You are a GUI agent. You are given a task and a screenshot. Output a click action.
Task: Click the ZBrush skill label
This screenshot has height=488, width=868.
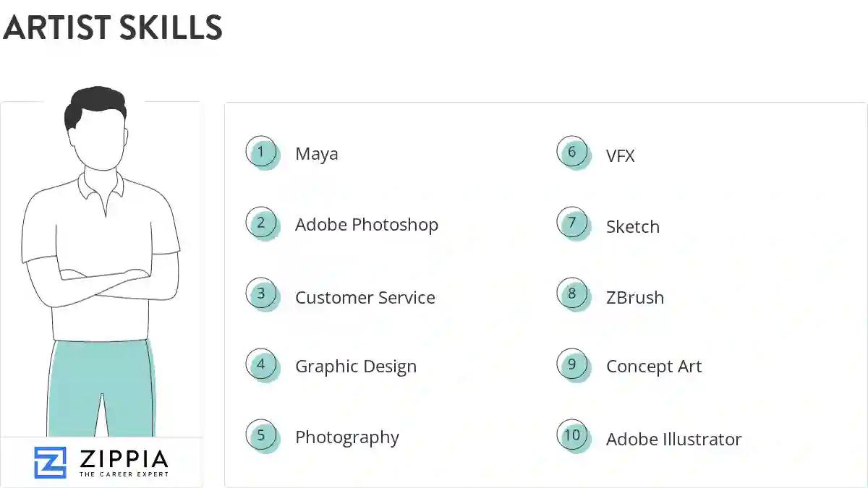635,297
